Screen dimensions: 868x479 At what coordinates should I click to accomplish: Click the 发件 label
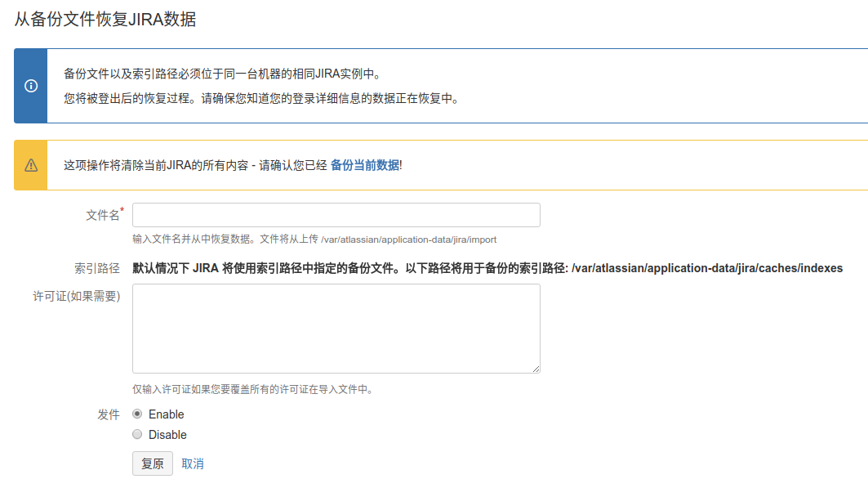pos(109,414)
